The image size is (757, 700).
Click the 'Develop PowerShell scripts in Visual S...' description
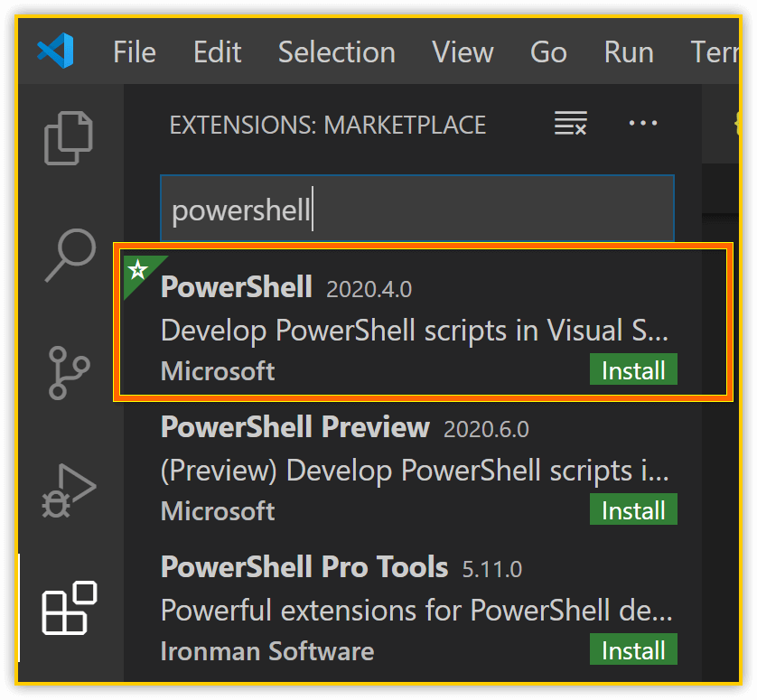[x=415, y=331]
